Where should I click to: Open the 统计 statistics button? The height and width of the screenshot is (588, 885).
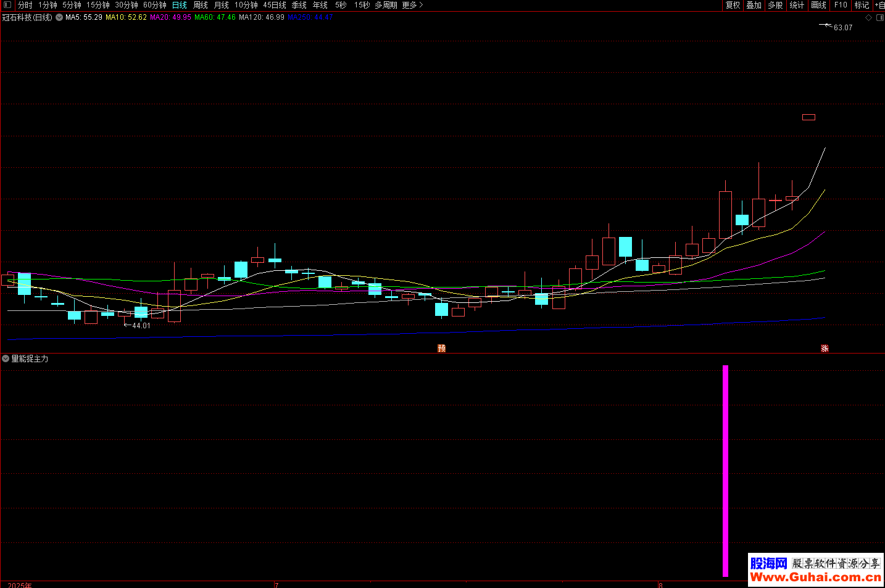coord(797,5)
